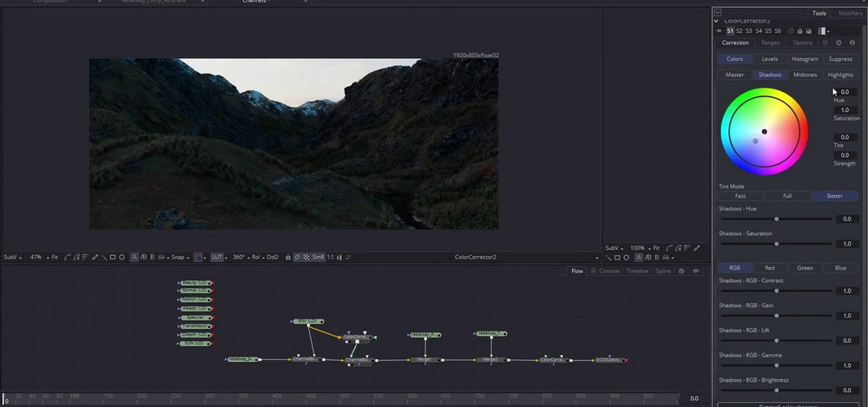Click the color wheel tint picker
The height and width of the screenshot is (407, 868).
(x=764, y=132)
